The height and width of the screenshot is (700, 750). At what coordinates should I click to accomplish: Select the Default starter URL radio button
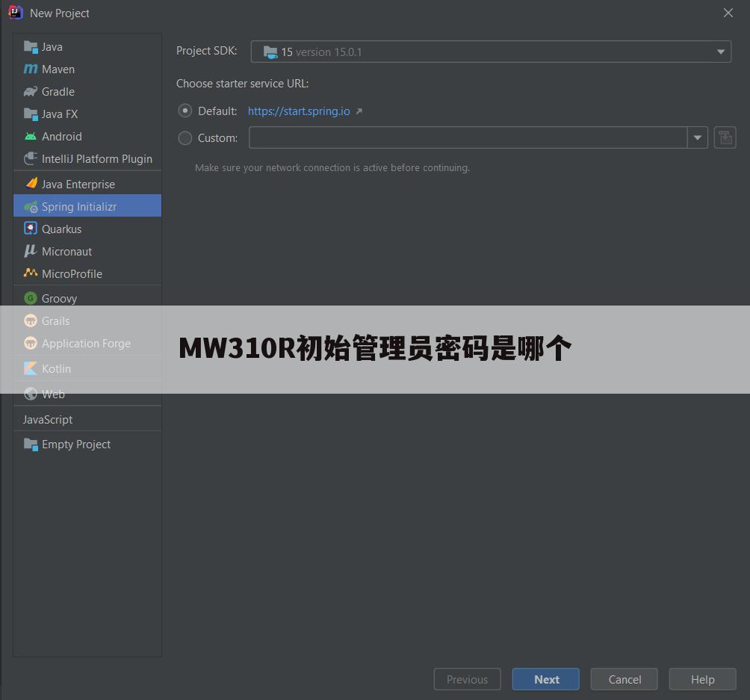point(185,111)
